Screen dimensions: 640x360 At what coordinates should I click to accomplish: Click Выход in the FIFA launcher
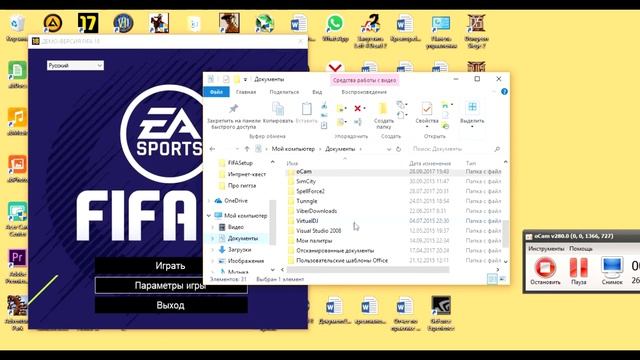click(171, 305)
